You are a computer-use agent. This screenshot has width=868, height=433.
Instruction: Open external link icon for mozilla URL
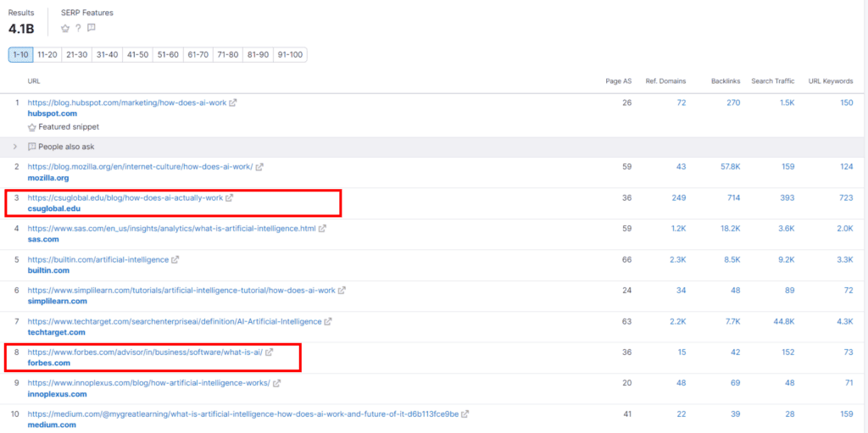(259, 167)
